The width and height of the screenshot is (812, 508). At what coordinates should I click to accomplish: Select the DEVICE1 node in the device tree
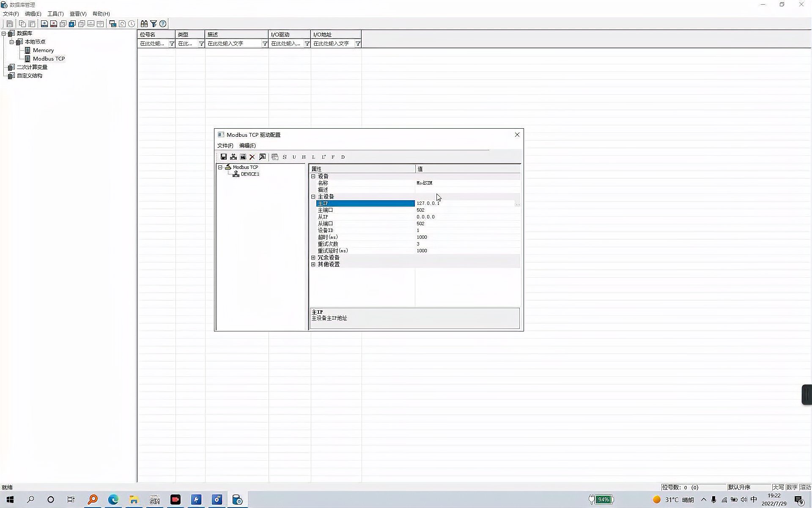(x=250, y=174)
